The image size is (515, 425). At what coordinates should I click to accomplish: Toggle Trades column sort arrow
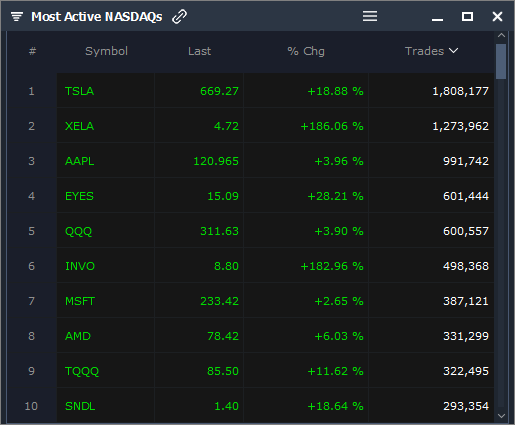[x=453, y=51]
